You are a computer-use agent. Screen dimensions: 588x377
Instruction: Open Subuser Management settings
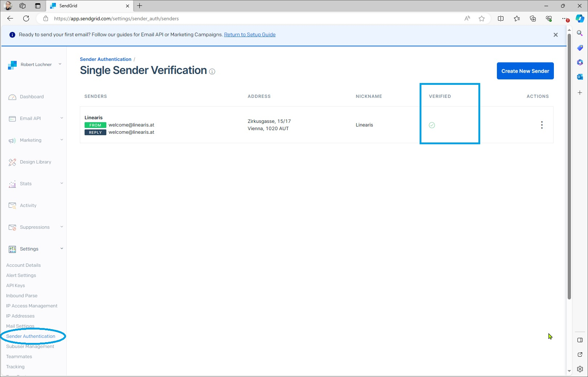tap(30, 347)
